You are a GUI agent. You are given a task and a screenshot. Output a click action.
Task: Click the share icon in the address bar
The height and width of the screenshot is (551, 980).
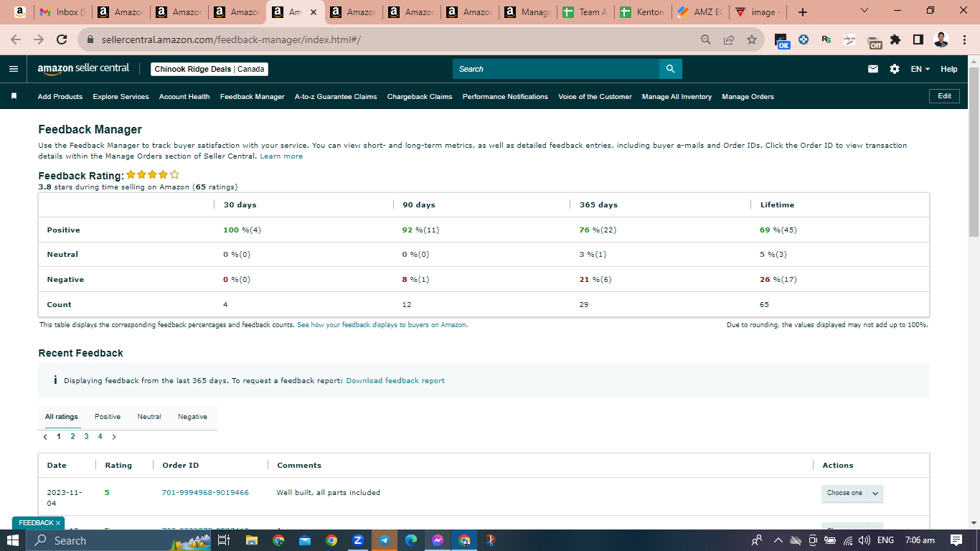click(x=729, y=40)
